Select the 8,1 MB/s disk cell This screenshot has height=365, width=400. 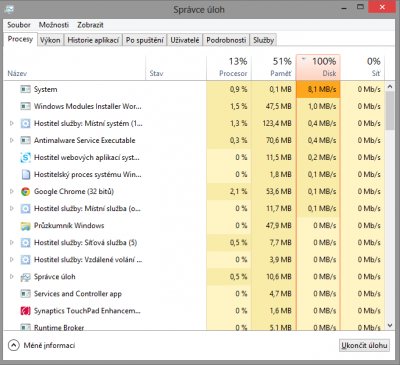click(x=318, y=89)
